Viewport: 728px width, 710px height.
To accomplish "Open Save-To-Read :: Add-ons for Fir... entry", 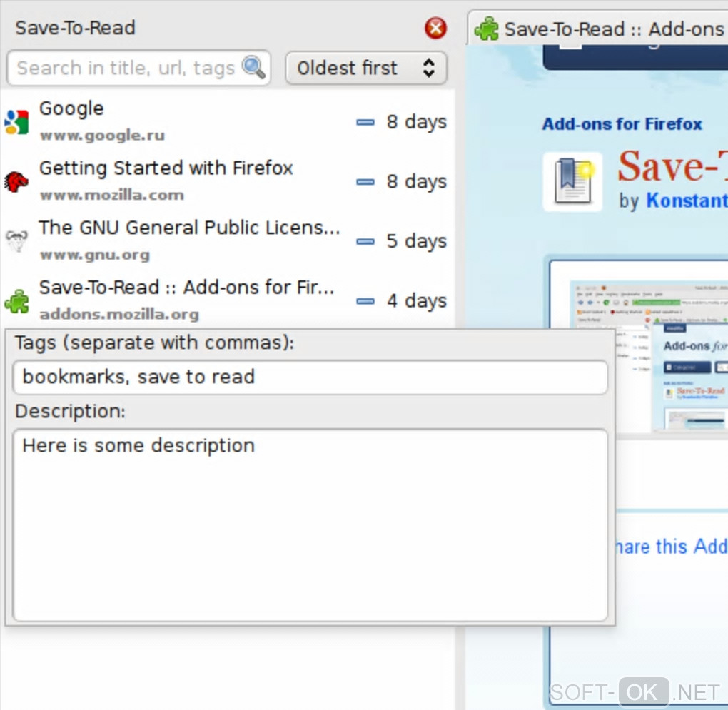I will pos(187,288).
